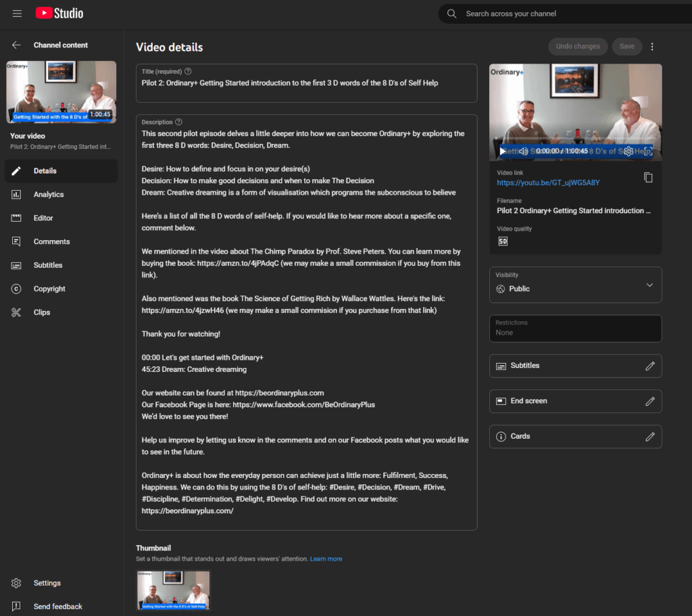Click in the Title text field
The height and width of the screenshot is (616, 692).
(306, 83)
